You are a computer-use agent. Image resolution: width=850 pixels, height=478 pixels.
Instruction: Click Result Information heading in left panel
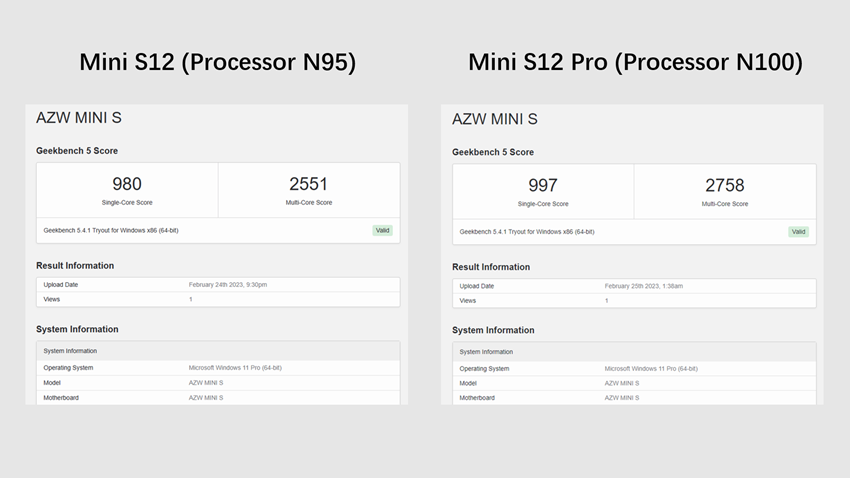(75, 265)
